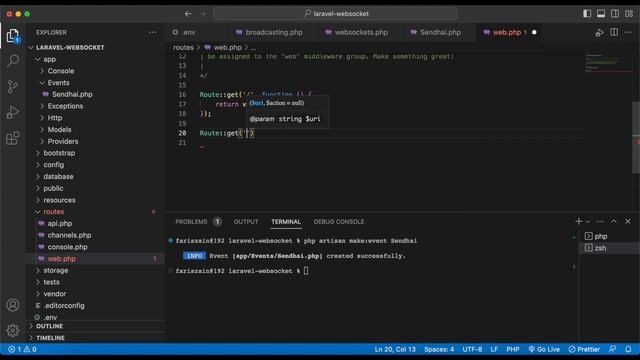The height and width of the screenshot is (360, 640).
Task: Open the OUTPUT panel tab
Action: pos(246,222)
